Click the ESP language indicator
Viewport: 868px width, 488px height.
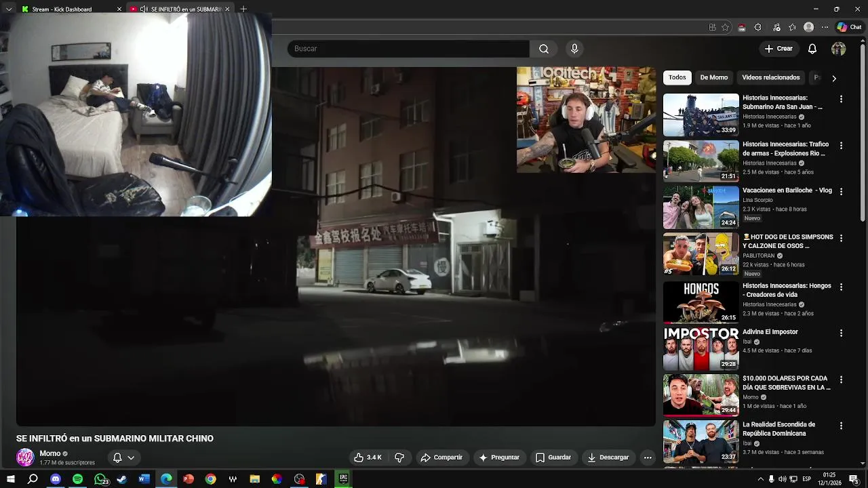(806, 479)
